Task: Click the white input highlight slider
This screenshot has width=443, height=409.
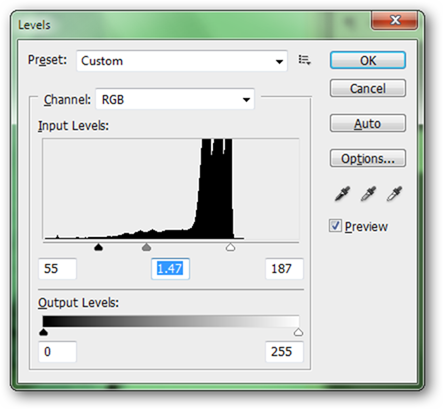Action: tap(230, 247)
